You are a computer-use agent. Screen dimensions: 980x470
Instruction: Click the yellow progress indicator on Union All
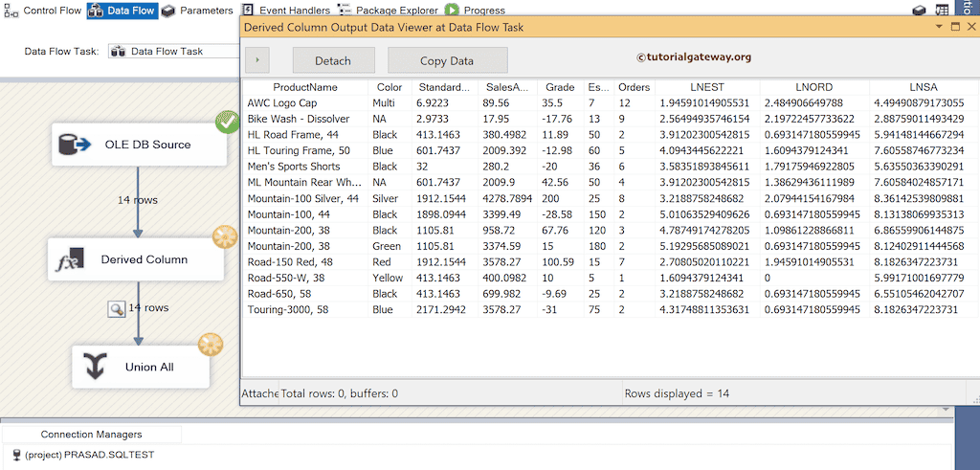point(210,344)
